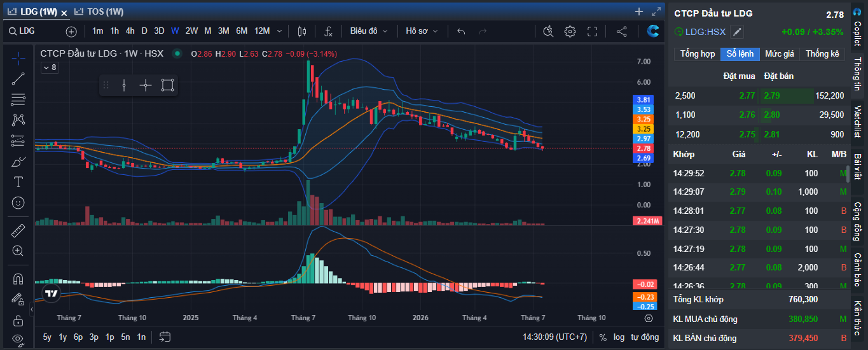Open the emoji sticker tool
868x350 pixels.
pos(18,202)
